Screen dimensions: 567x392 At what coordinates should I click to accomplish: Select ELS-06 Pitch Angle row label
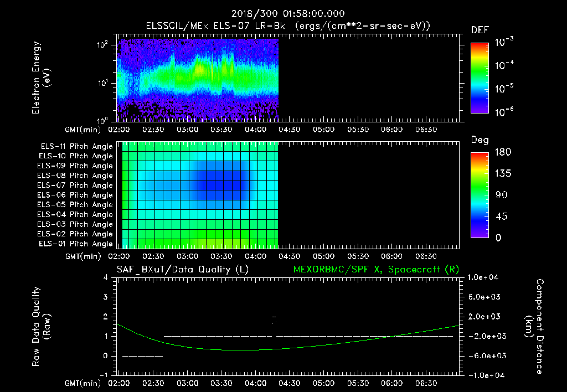click(x=75, y=195)
